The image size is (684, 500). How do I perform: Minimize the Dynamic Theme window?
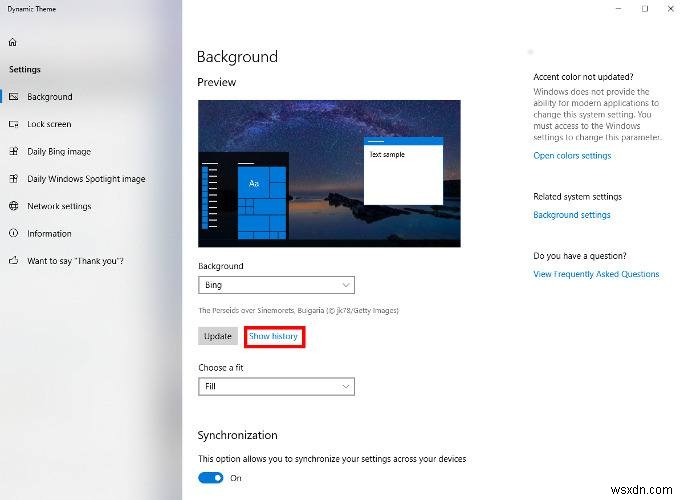click(619, 9)
